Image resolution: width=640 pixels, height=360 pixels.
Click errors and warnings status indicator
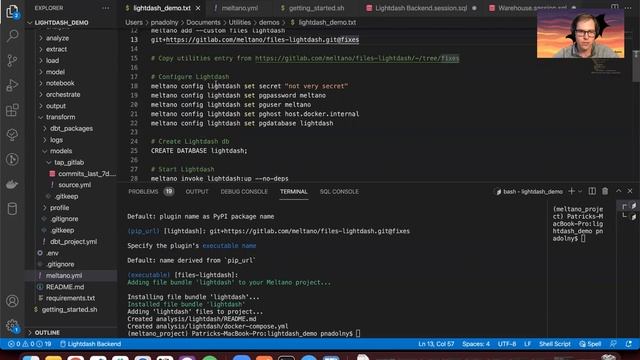(x=29, y=344)
